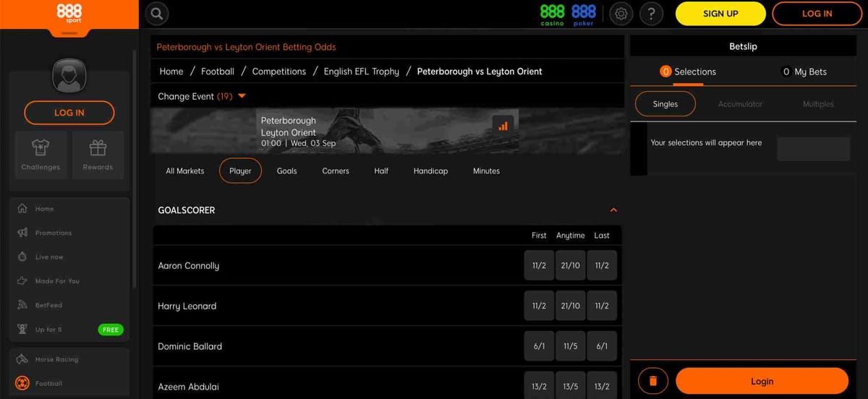
Task: Click the Home house icon in sidebar
Action: click(22, 209)
